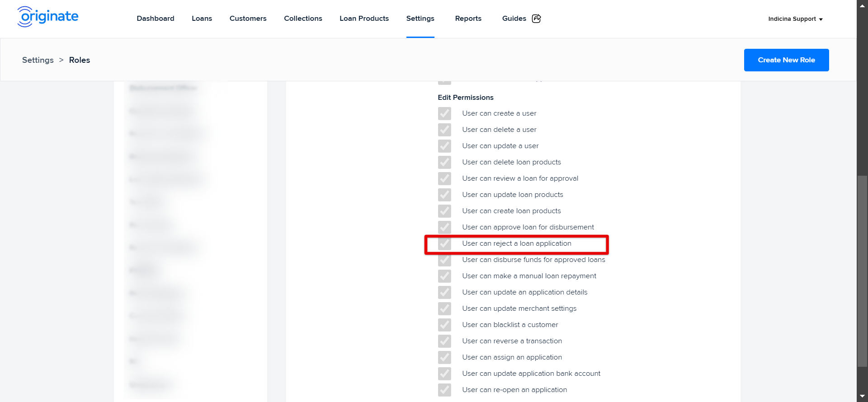
Task: Click the page scrollbar down arrow
Action: [862, 397]
